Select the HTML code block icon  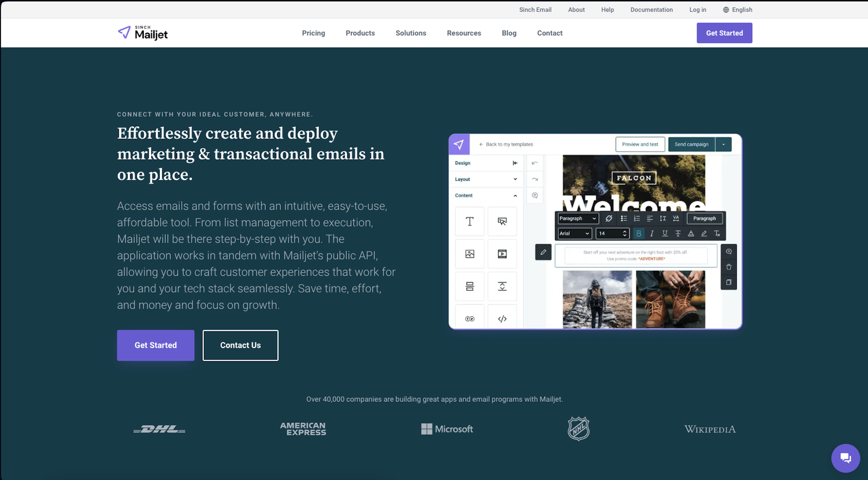pyautogui.click(x=502, y=319)
